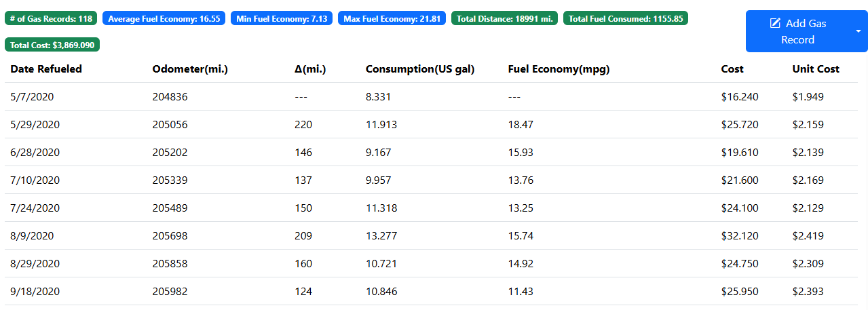Click the Min Fuel Economy badge
868x310 pixels.
click(282, 18)
